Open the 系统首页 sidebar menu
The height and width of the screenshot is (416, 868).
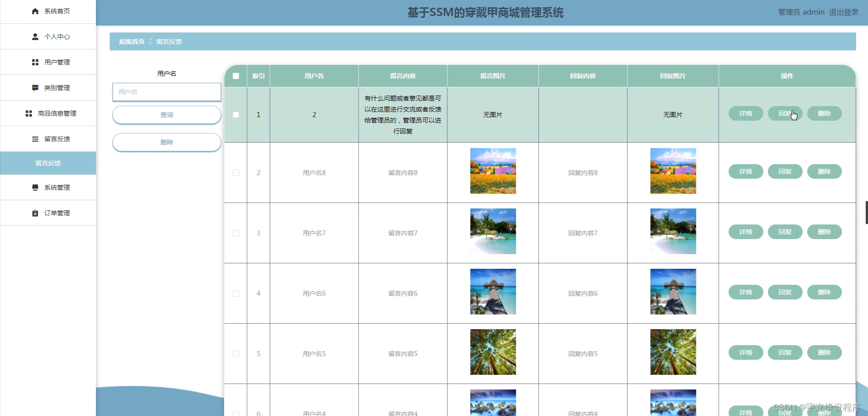[x=48, y=11]
